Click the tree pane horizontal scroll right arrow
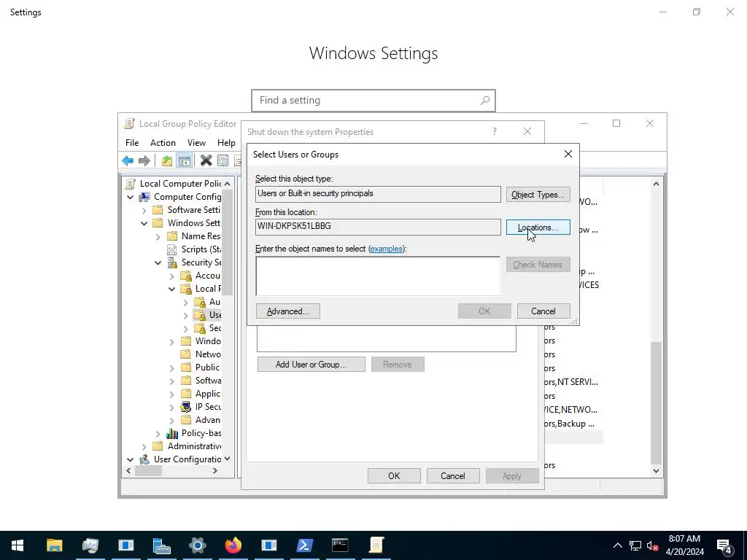Viewport: 747px width, 560px height. pos(215,471)
